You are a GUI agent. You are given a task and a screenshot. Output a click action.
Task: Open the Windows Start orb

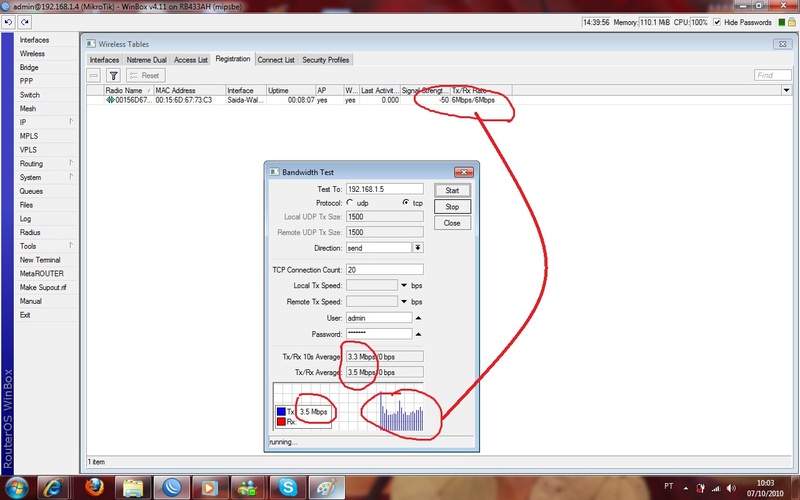16,487
